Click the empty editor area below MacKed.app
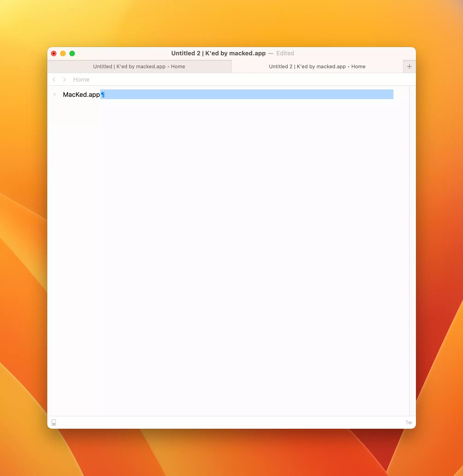463x476 pixels. 229,243
